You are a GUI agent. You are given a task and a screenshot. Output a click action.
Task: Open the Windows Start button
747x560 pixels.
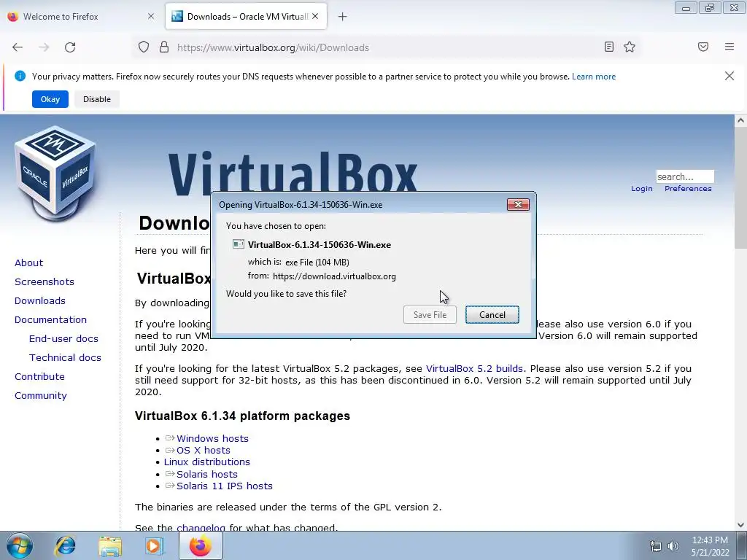pyautogui.click(x=20, y=546)
